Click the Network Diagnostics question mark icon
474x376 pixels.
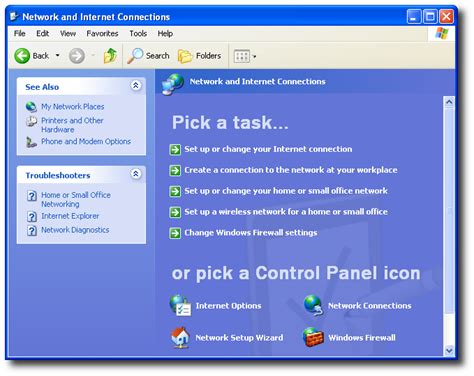[32, 231]
